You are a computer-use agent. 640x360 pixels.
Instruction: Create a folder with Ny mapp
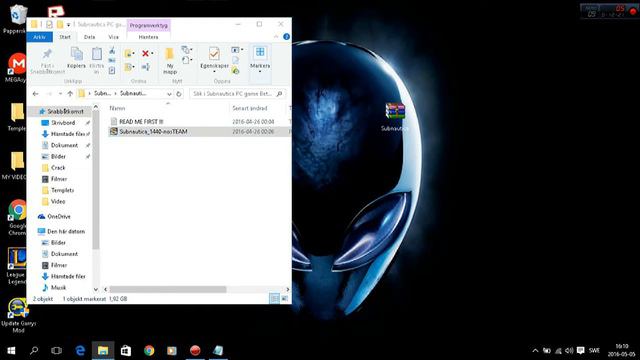click(170, 61)
